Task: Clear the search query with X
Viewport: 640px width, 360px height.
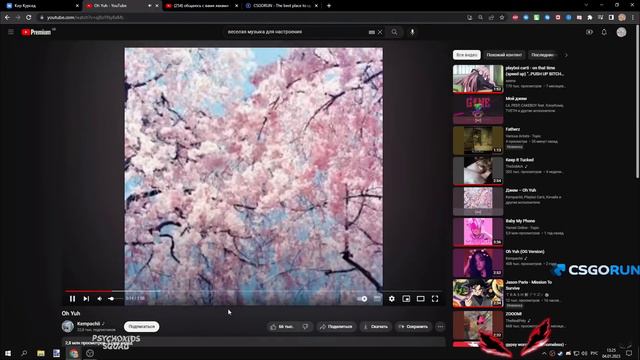Action: coord(380,32)
